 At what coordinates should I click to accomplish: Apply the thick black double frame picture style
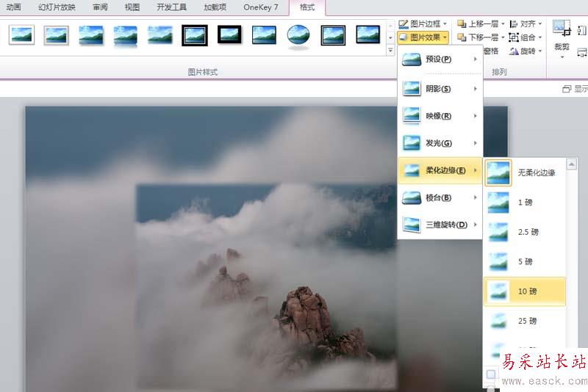[195, 35]
